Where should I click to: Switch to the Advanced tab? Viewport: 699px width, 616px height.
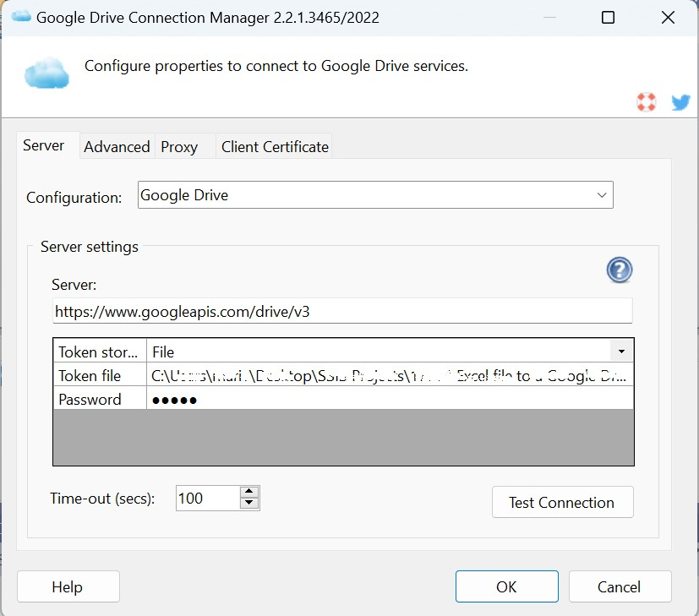click(117, 147)
